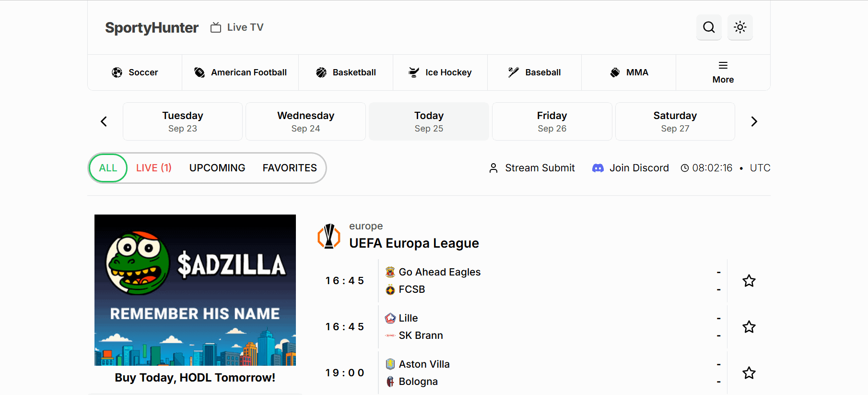Viewport: 868px width, 395px height.
Task: Show later dates with right chevron
Action: (754, 121)
